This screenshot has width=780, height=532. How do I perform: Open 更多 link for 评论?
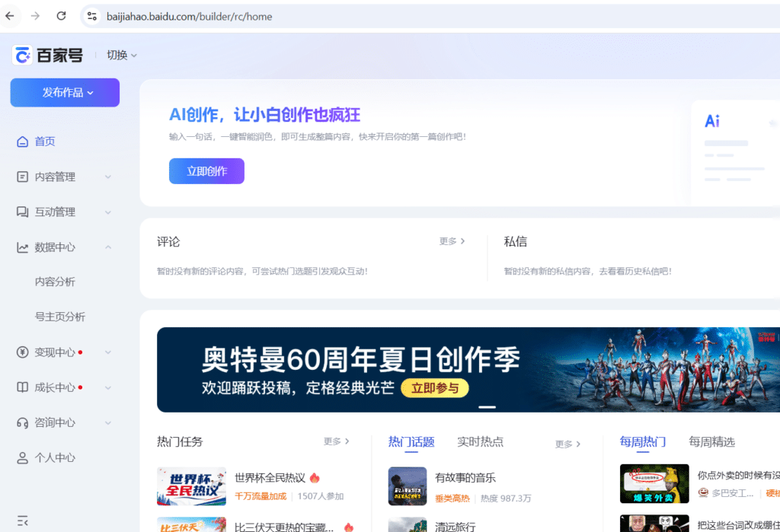tap(452, 241)
